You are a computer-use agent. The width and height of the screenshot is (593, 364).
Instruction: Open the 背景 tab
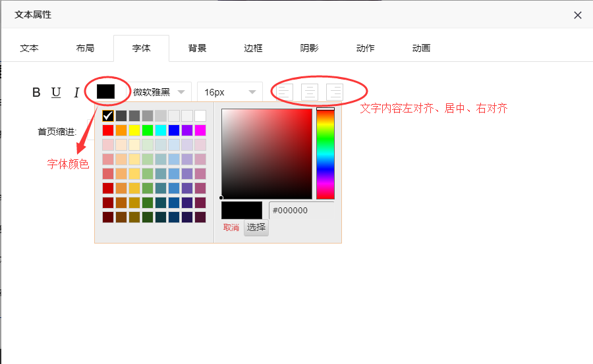coord(197,48)
